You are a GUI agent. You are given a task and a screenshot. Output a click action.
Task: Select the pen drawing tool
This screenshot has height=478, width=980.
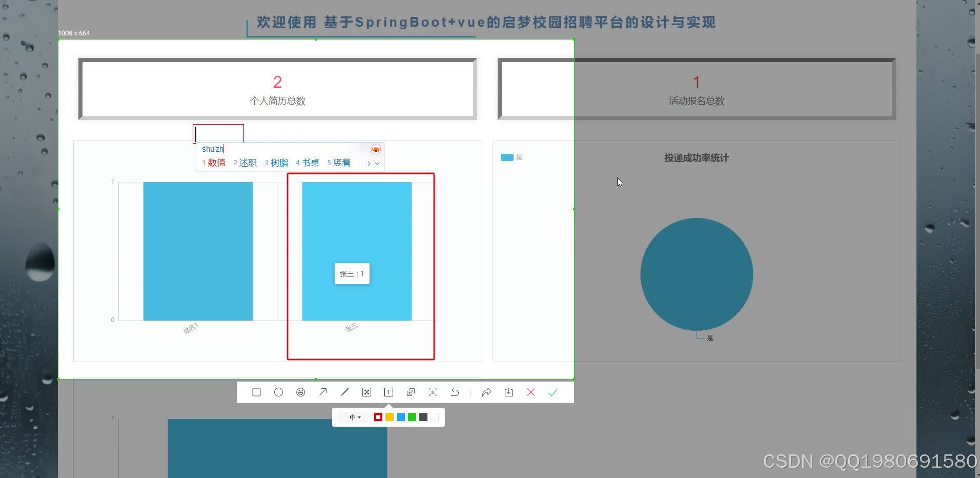pyautogui.click(x=344, y=392)
